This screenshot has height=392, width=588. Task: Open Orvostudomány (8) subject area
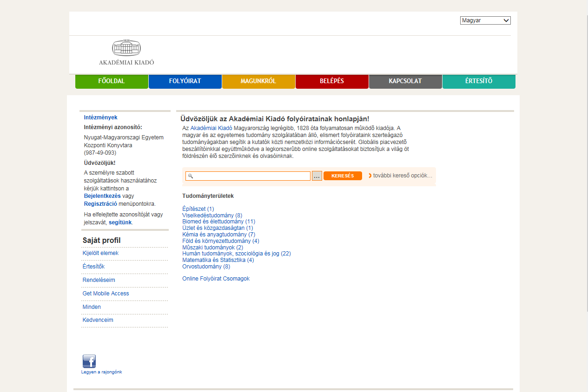click(x=206, y=267)
